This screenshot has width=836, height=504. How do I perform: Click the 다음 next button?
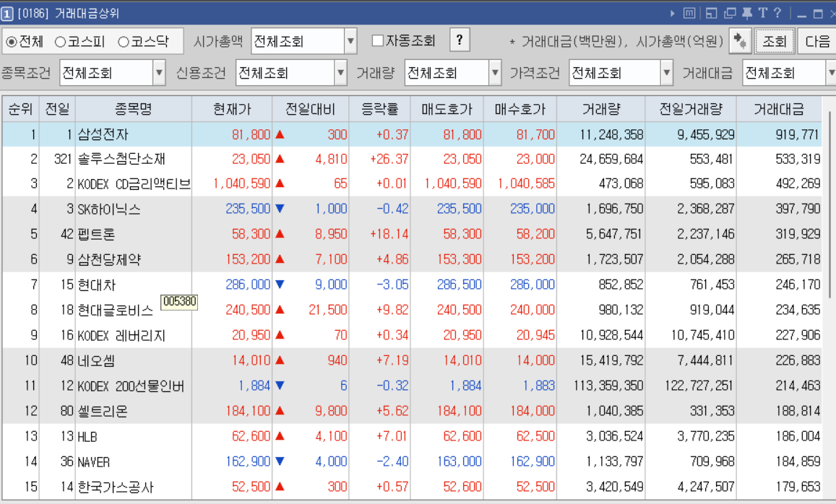pyautogui.click(x=816, y=41)
